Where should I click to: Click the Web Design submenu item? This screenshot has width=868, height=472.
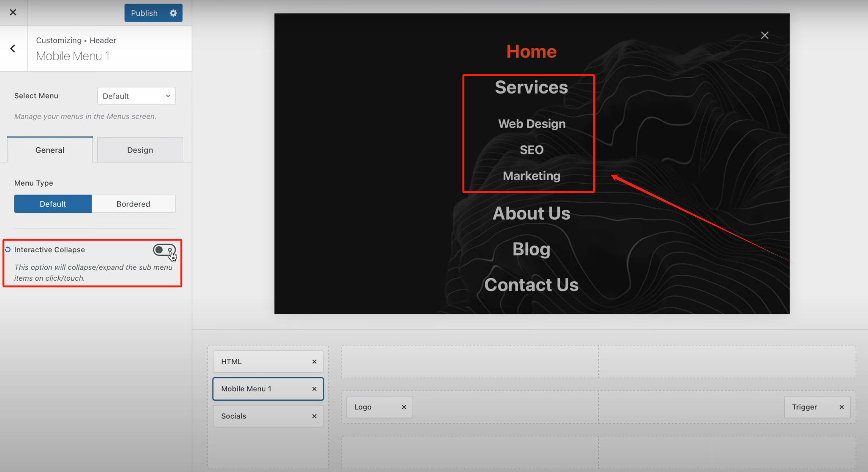[x=531, y=124]
